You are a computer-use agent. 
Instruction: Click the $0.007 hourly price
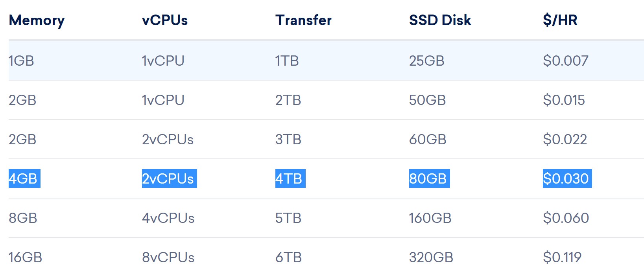[x=565, y=61]
